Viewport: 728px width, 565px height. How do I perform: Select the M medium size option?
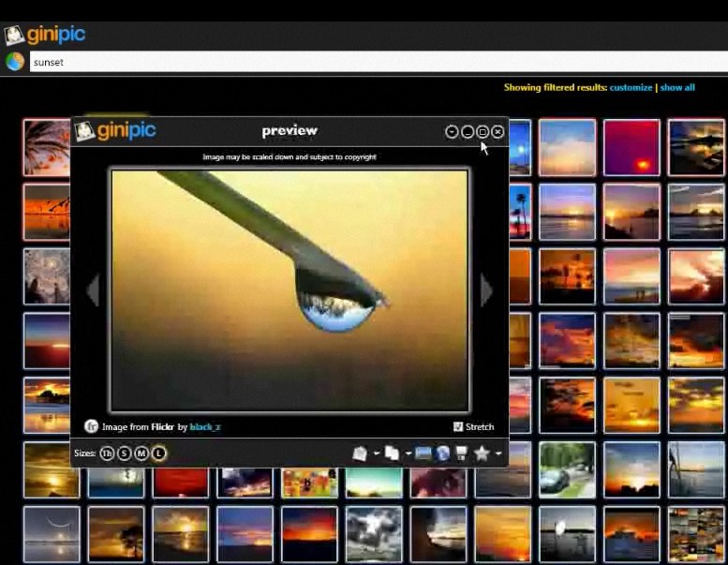tap(141, 453)
